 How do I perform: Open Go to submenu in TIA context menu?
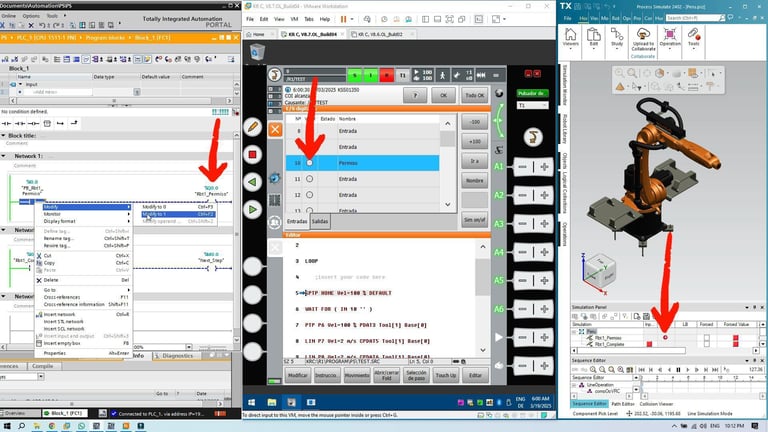tap(87, 290)
